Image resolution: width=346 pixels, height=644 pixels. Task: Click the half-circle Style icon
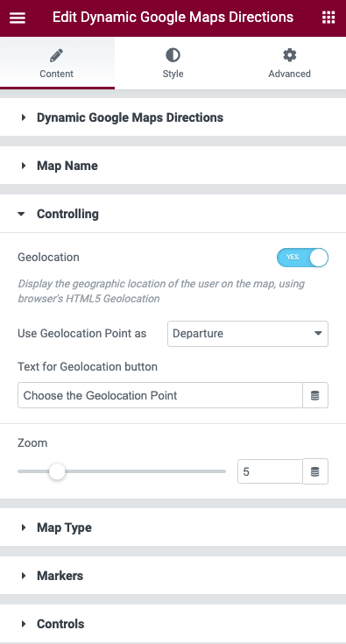click(x=173, y=55)
